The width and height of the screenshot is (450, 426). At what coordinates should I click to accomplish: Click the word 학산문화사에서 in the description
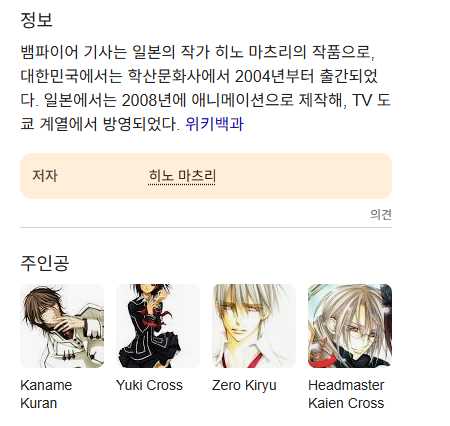pyautogui.click(x=179, y=76)
